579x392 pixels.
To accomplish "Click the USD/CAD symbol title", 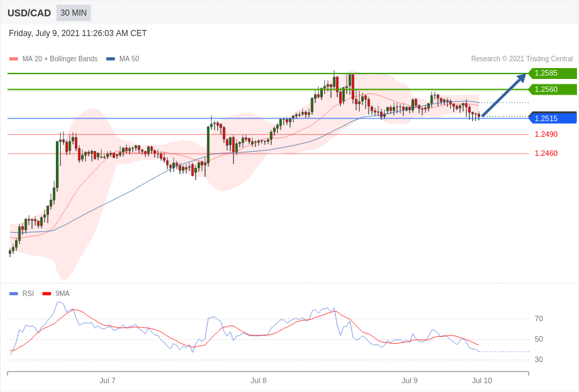I will pyautogui.click(x=29, y=14).
